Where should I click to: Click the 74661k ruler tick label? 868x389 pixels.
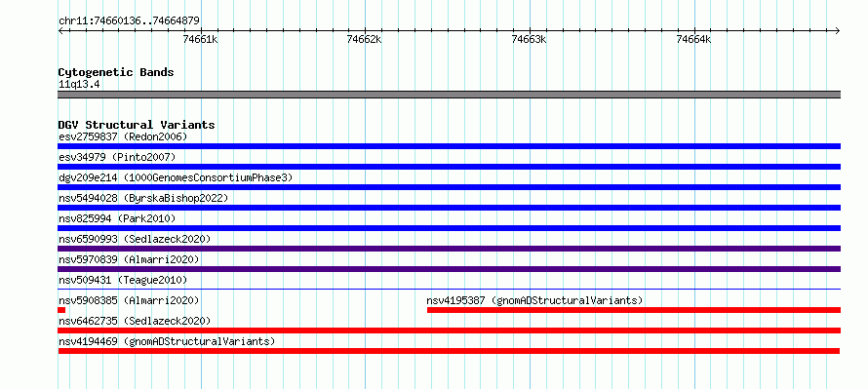[x=200, y=39]
